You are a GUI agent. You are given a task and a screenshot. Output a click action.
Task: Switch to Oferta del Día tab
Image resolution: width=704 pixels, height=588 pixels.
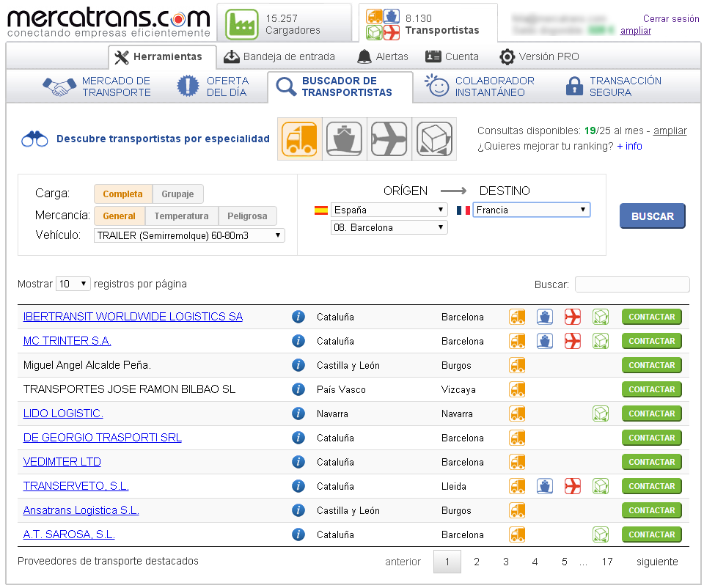pos(213,87)
